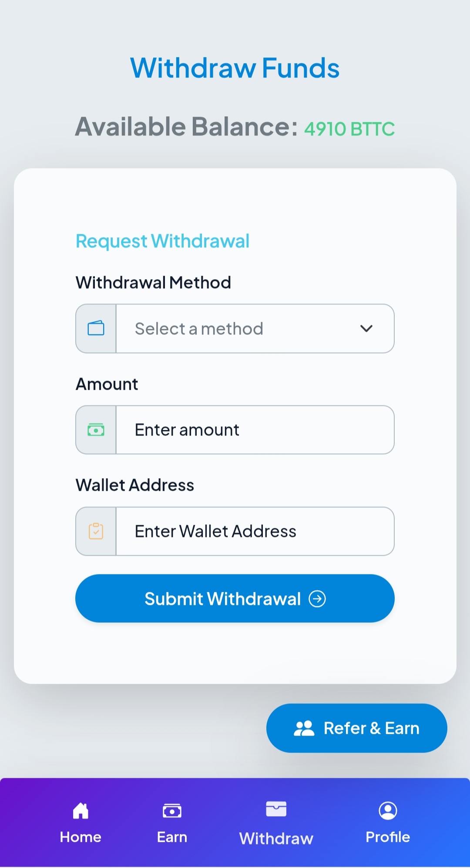Open the Profile tab label
470x868 pixels.
(388, 837)
